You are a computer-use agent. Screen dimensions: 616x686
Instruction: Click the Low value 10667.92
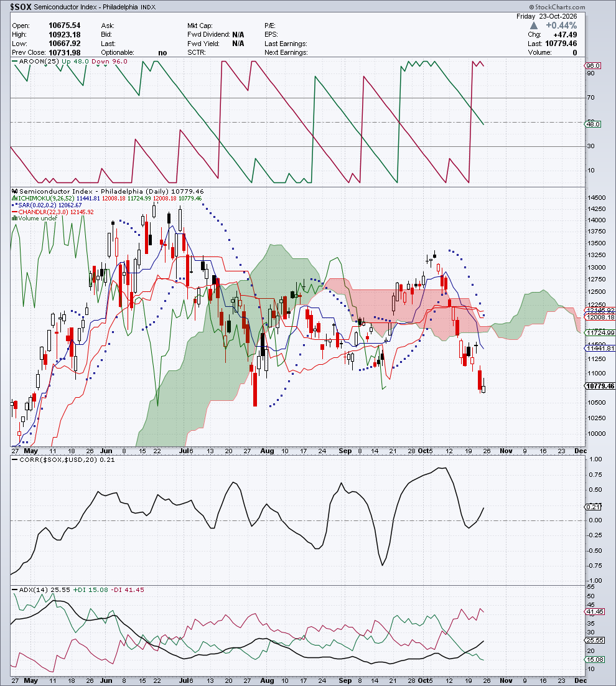(64, 44)
